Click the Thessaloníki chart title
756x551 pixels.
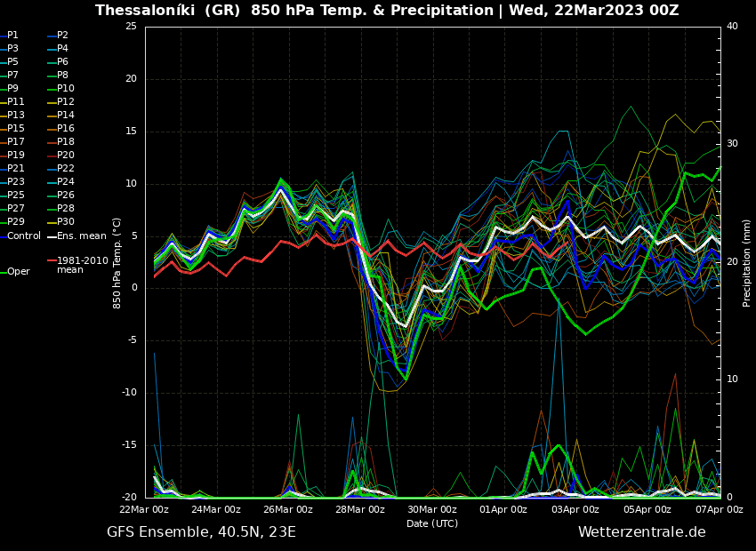tap(386, 11)
